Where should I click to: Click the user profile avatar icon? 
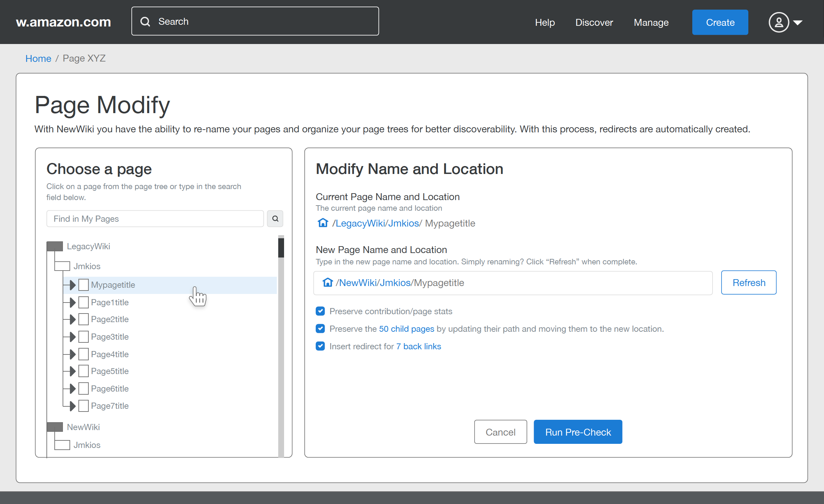[779, 22]
